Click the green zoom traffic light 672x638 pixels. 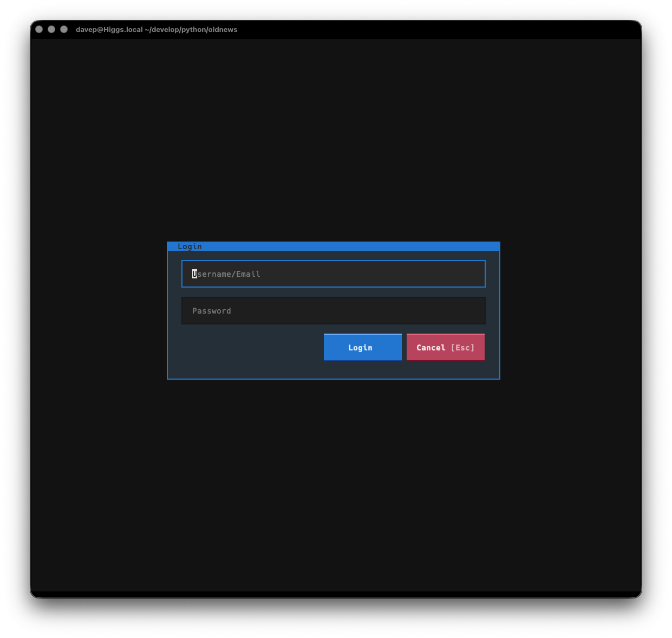(63, 29)
